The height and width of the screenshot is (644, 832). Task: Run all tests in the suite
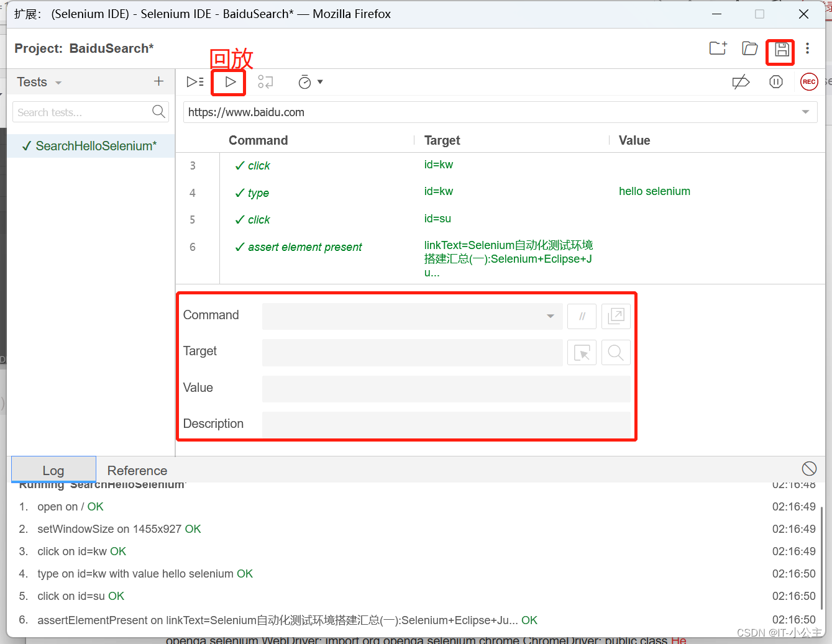(x=195, y=82)
